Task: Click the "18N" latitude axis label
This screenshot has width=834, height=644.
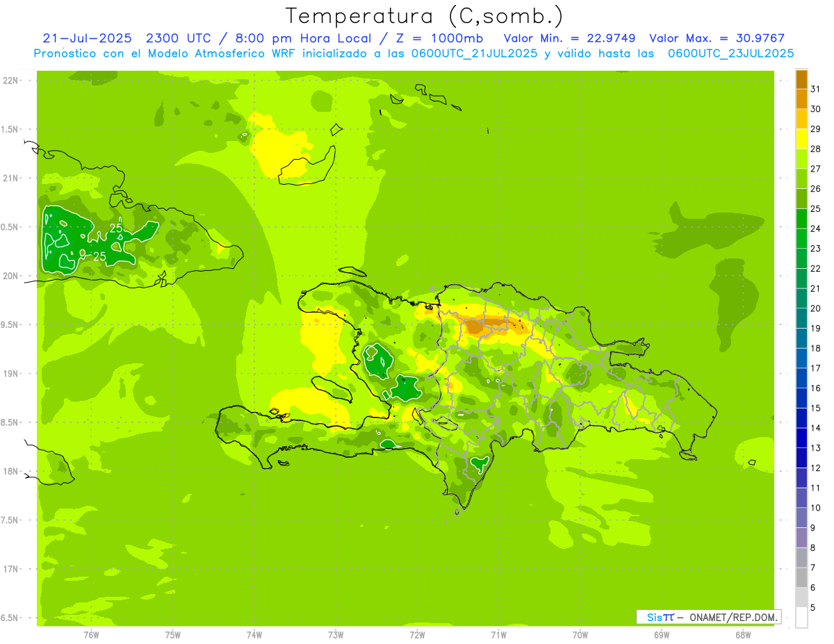Action: point(10,471)
